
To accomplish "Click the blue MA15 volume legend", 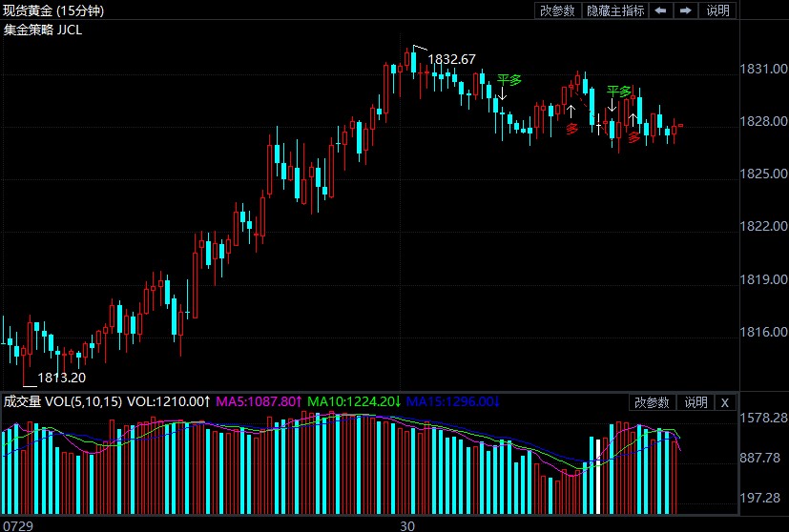I will click(x=452, y=402).
